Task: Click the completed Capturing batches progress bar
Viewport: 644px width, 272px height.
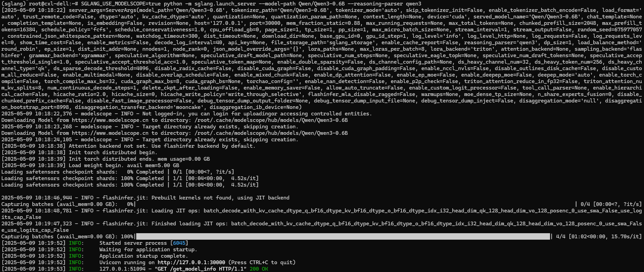Action: pos(343,237)
